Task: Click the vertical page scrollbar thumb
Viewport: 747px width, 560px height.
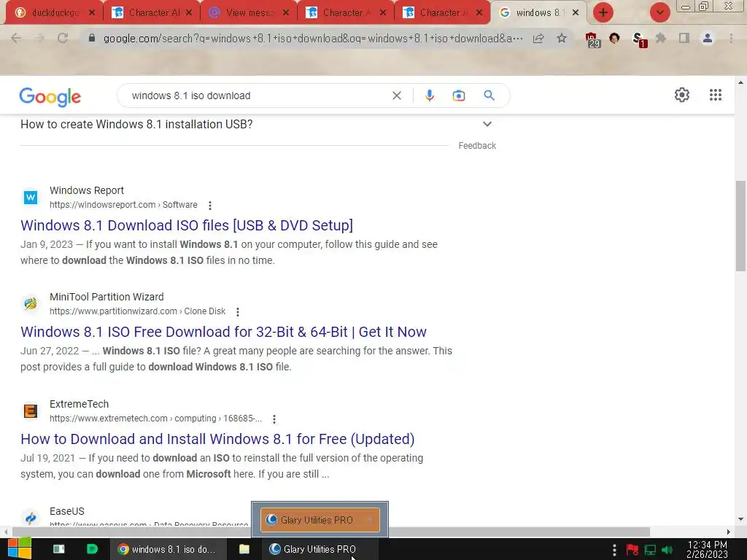Action: click(741, 226)
